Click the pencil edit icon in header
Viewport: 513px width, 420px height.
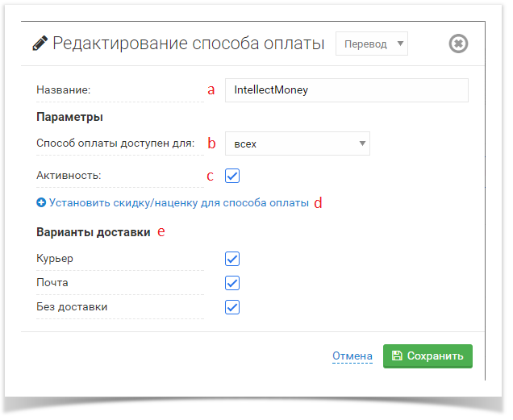40,44
